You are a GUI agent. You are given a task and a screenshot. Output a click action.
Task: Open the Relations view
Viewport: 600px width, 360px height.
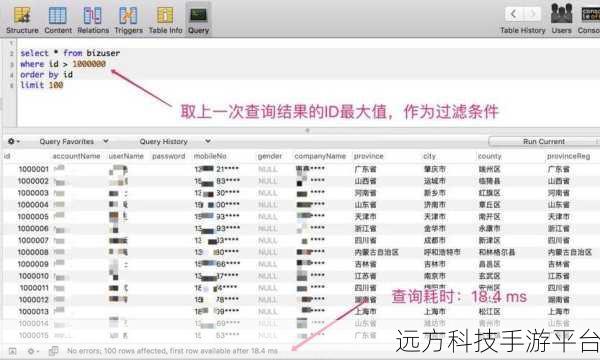pos(93,20)
